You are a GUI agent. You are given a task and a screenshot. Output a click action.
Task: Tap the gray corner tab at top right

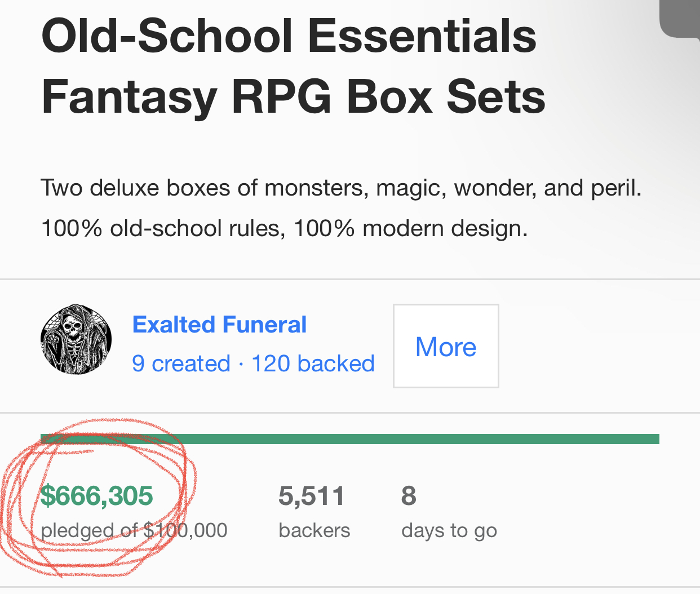coord(681,17)
